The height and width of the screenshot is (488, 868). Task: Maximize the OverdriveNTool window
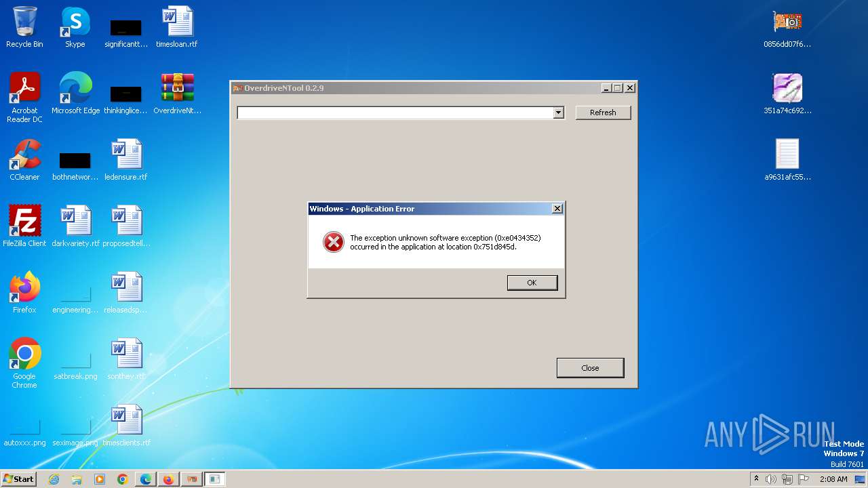click(618, 88)
